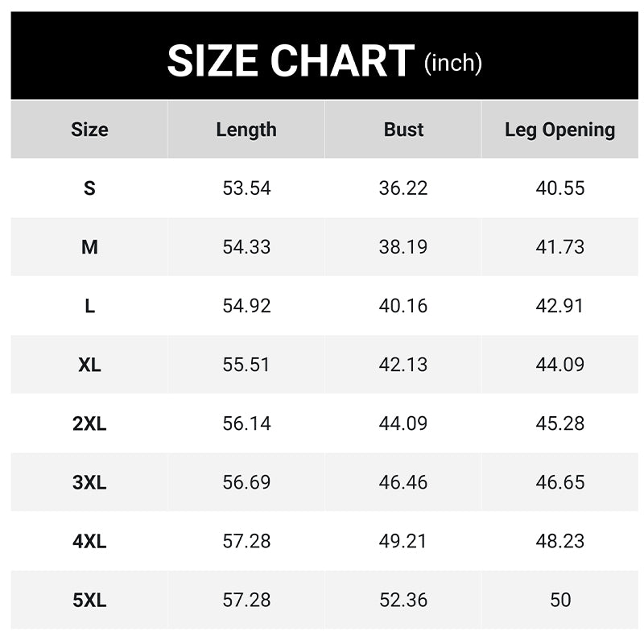The height and width of the screenshot is (644, 644).
Task: Select the 53.54 length value
Action: (x=246, y=188)
